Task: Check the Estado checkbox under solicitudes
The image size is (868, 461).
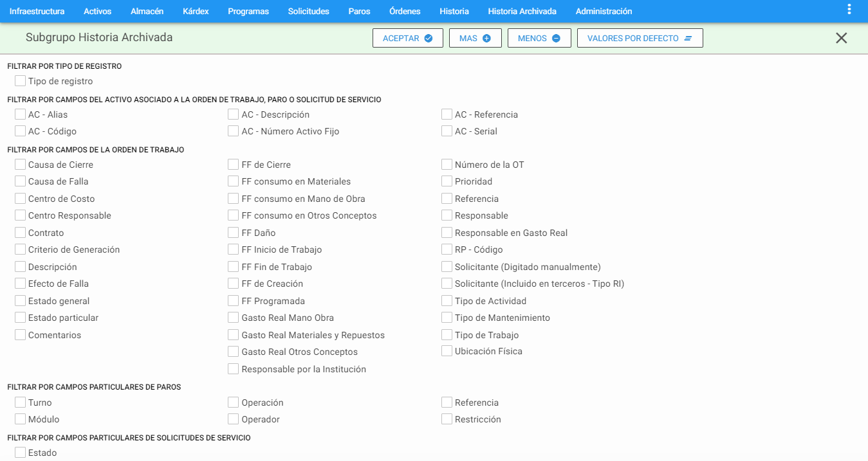Action: coord(21,453)
